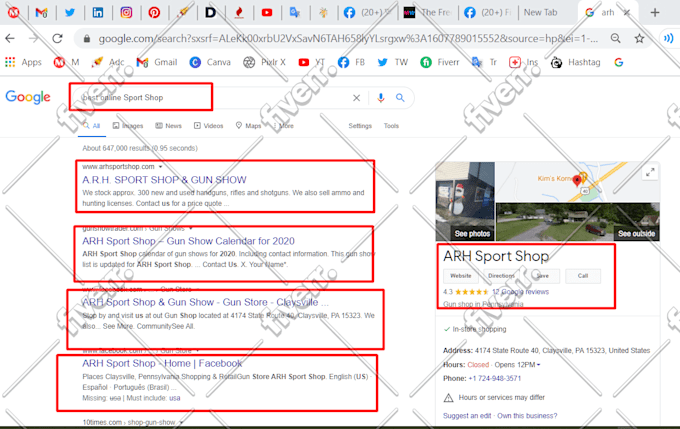Bookmark this page with the star
Viewport: 680px width, 429px height.
coord(639,39)
